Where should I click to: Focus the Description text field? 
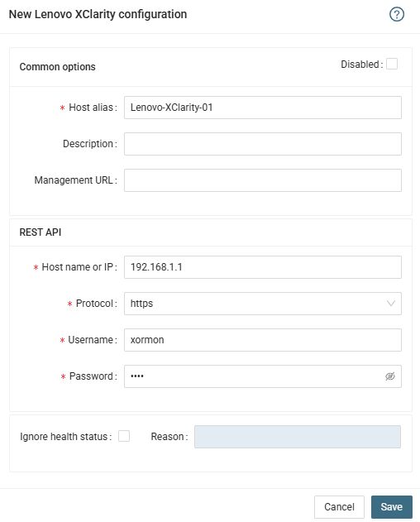coord(263,144)
